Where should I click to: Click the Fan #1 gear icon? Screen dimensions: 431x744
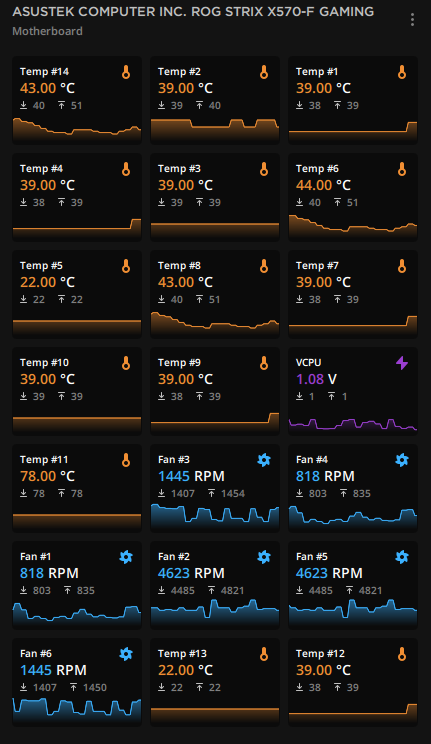[126, 557]
